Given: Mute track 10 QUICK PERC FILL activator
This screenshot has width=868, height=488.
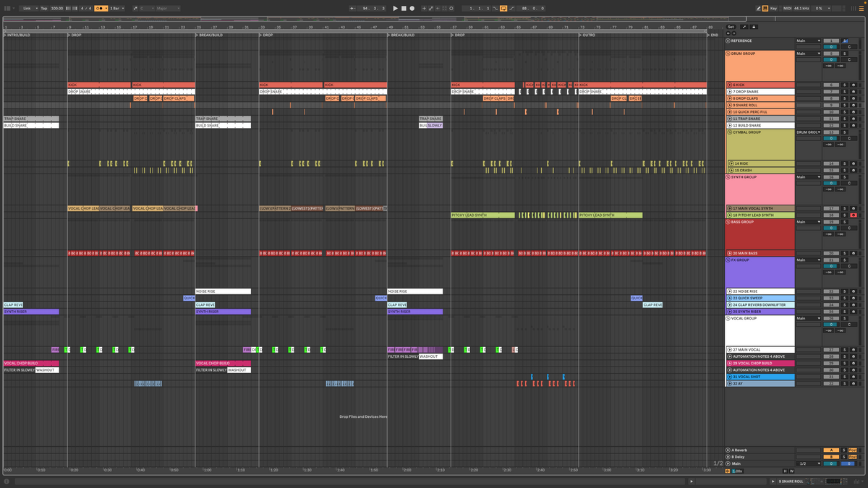Looking at the screenshot, I should coord(831,112).
